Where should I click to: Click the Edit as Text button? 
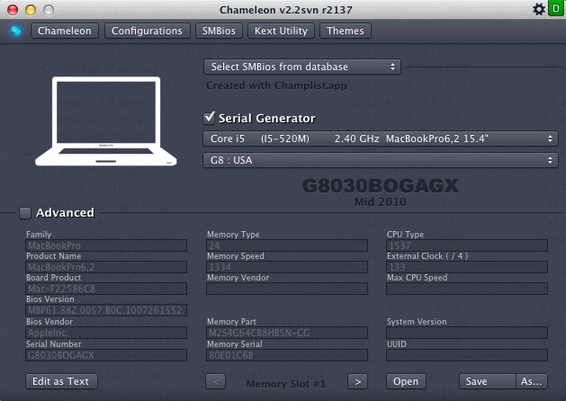tap(61, 382)
